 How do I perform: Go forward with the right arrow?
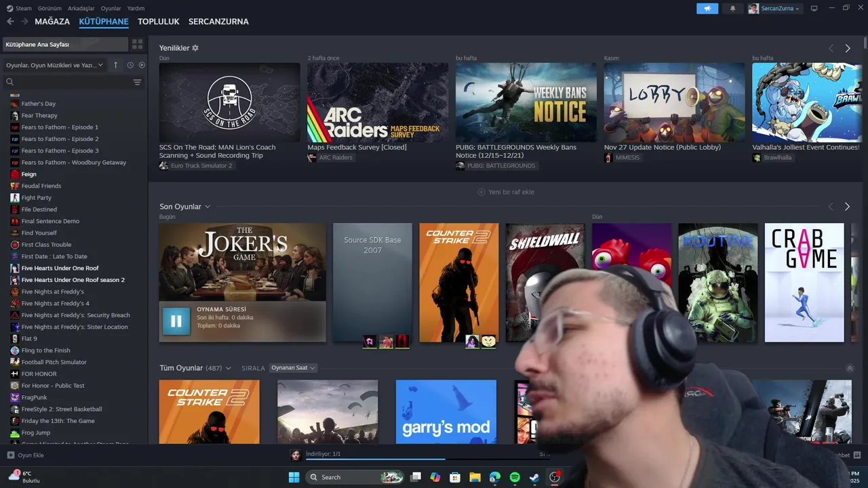(x=24, y=22)
